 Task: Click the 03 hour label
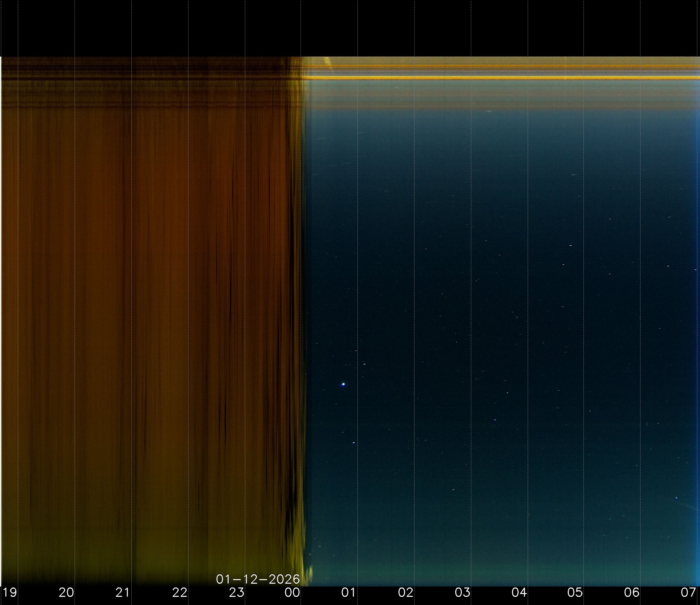(x=462, y=592)
